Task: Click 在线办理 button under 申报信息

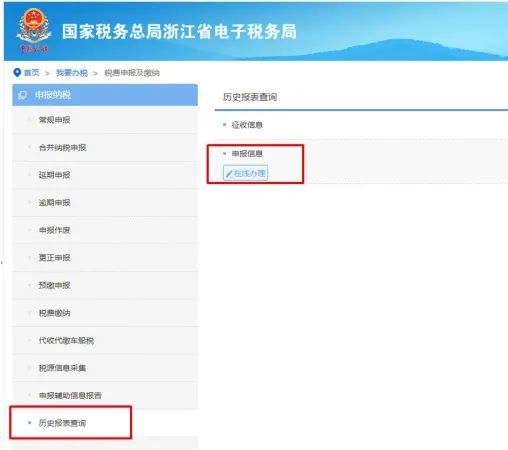Action: coord(245,173)
